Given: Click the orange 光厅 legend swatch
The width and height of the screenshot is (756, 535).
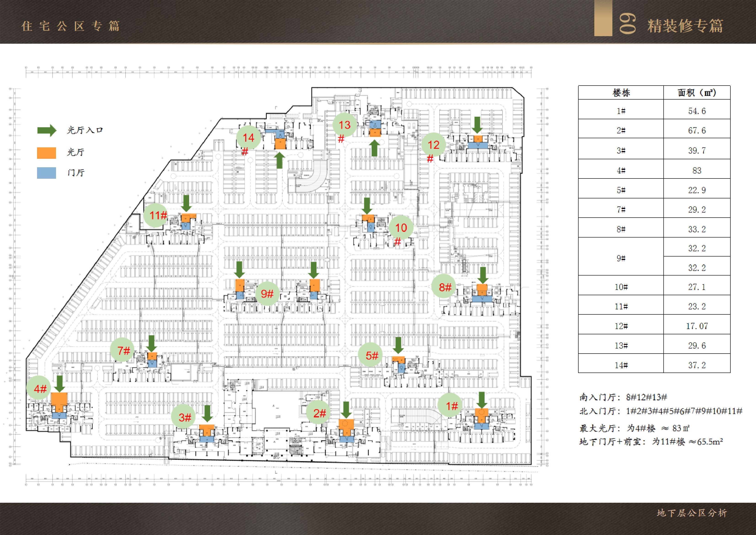Looking at the screenshot, I should 46,153.
